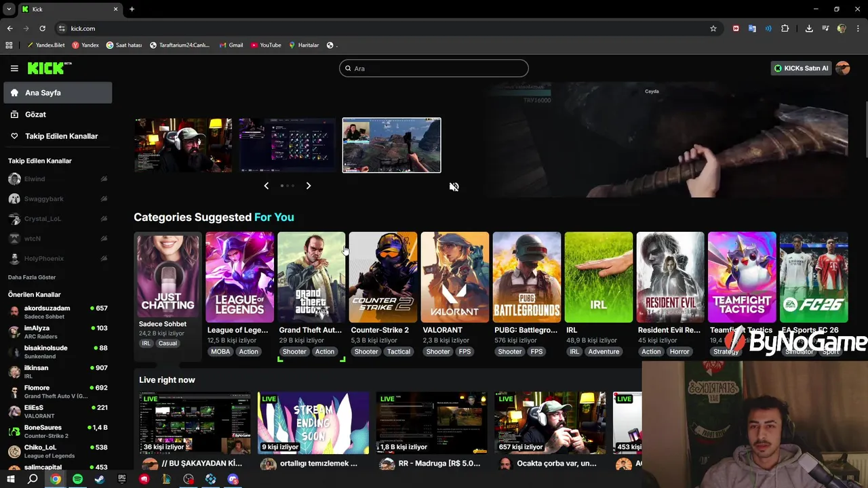Open the Chrome extensions puzzle menu
Viewport: 868px width, 488px height.
[x=785, y=28]
